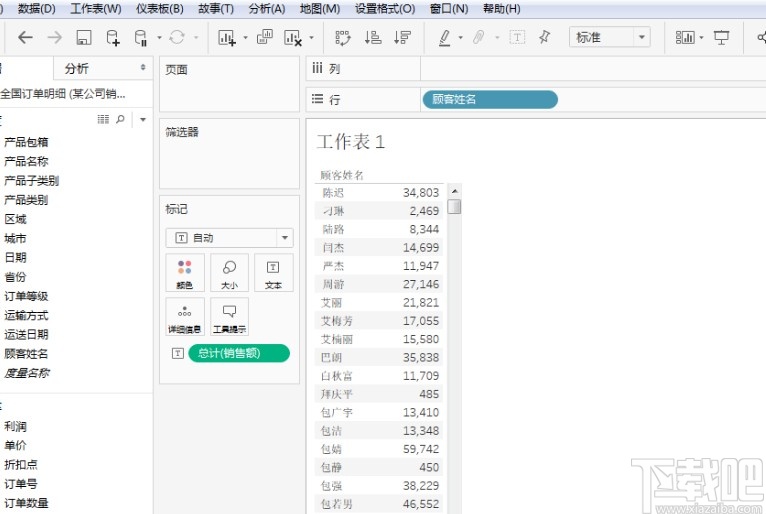Image resolution: width=766 pixels, height=514 pixels.
Task: Open dropdown arrow next to highlight icon
Action: [x=460, y=37]
